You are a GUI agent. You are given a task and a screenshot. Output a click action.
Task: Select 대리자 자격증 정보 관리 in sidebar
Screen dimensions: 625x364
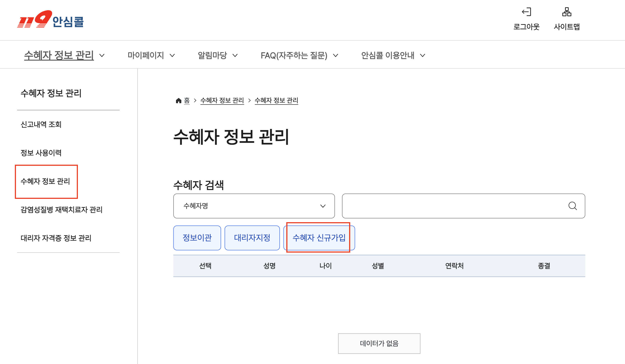(x=56, y=238)
